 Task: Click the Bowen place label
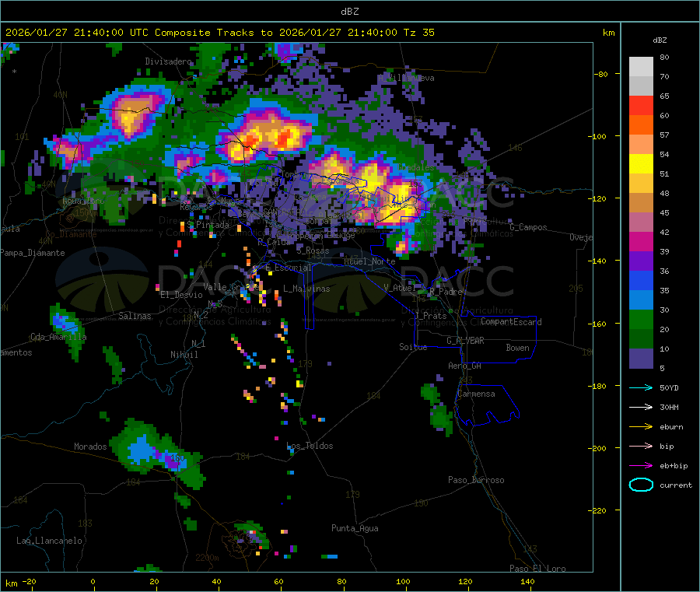[517, 348]
